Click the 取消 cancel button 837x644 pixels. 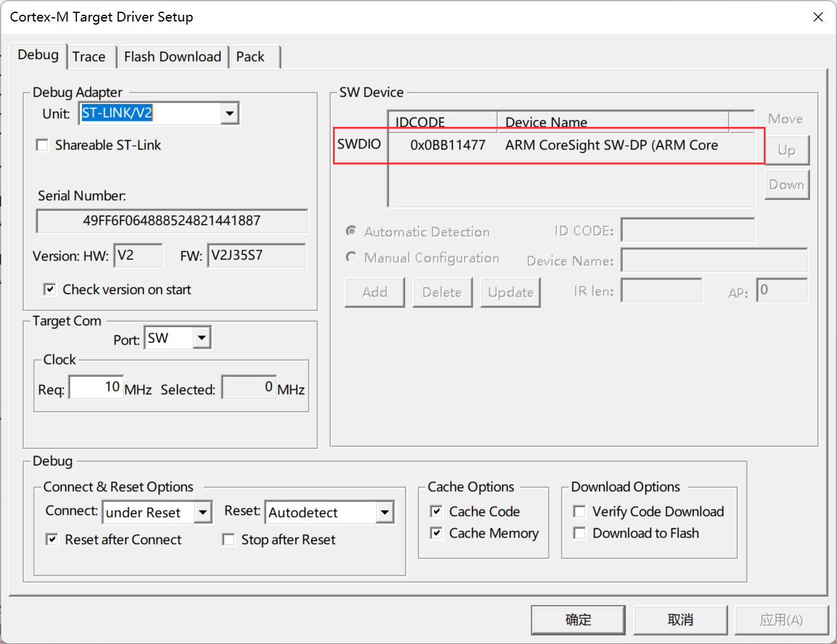[x=680, y=619]
